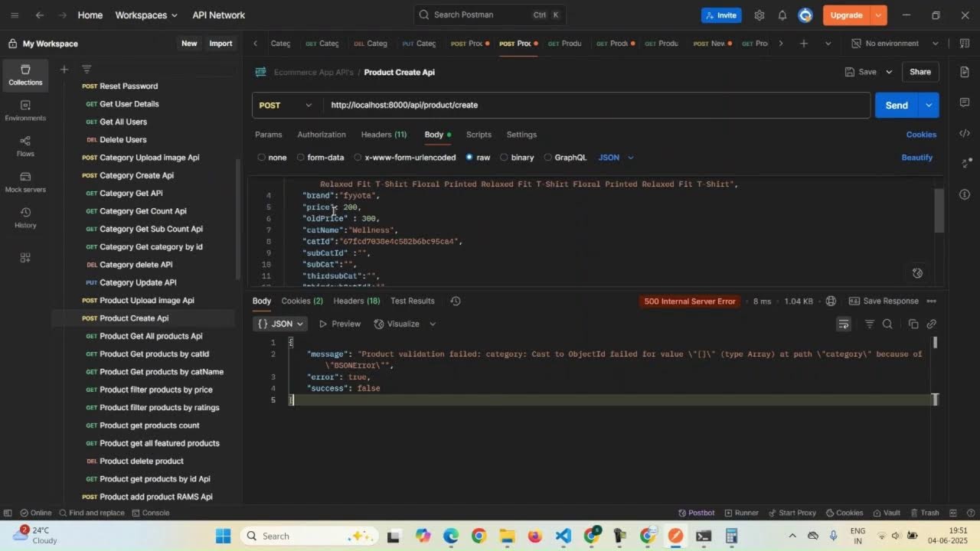Open a new request tab with plus icon

(x=803, y=44)
